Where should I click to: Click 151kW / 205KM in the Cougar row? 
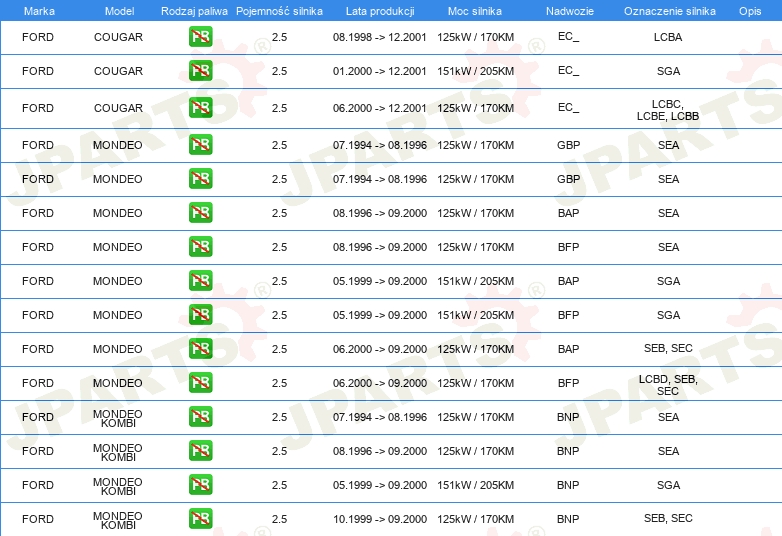coord(475,71)
